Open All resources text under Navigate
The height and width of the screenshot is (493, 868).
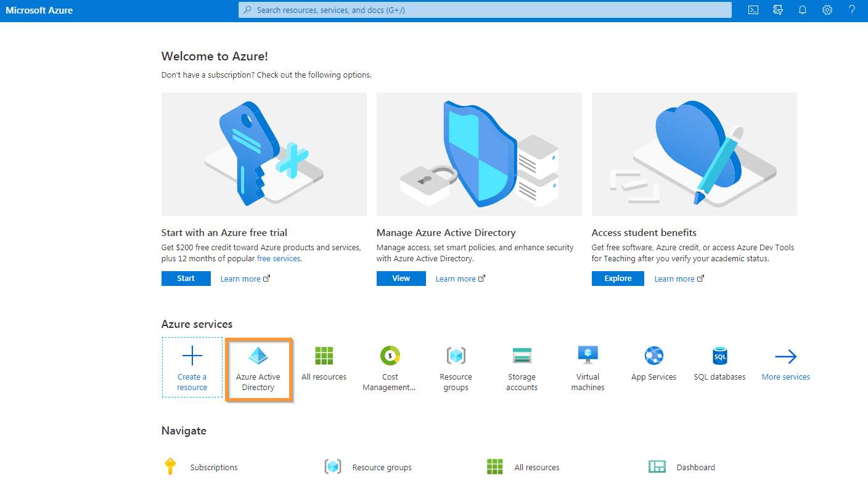[x=537, y=468]
